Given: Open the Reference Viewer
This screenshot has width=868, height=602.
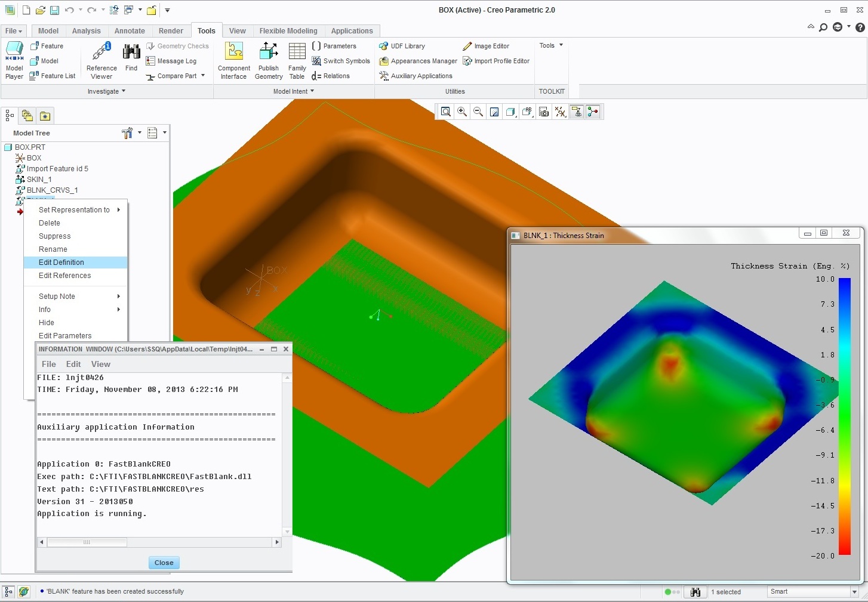Looking at the screenshot, I should click(x=101, y=61).
